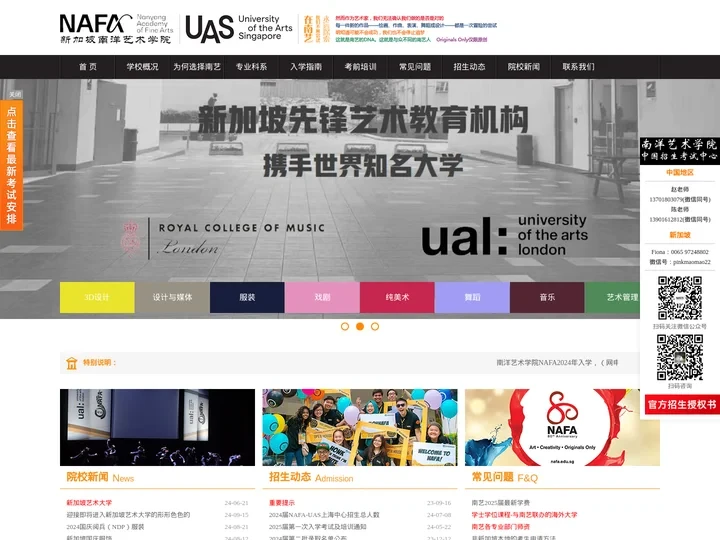Click the 中国地区 label in the sidebar

click(x=680, y=173)
